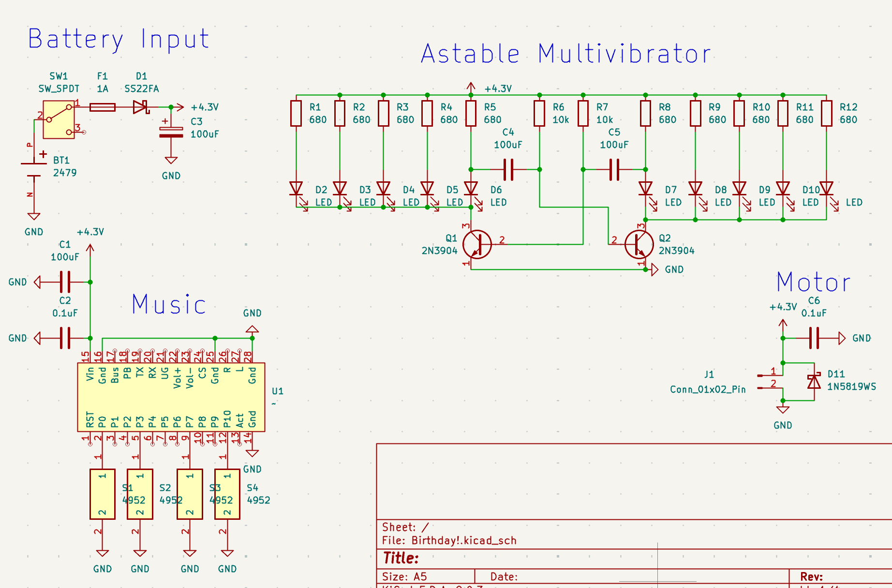Select the GND symbol below S1
This screenshot has width=892, height=588.
103,553
